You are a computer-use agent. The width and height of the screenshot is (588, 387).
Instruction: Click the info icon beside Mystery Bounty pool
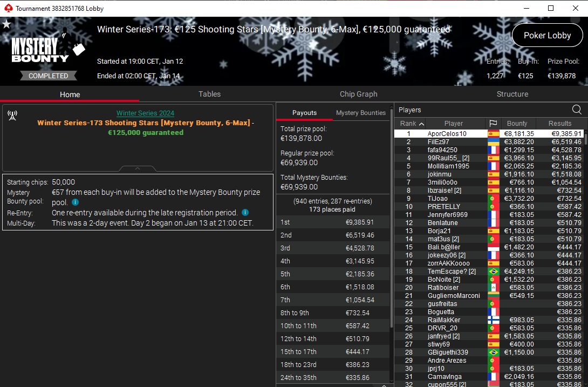coord(75,202)
